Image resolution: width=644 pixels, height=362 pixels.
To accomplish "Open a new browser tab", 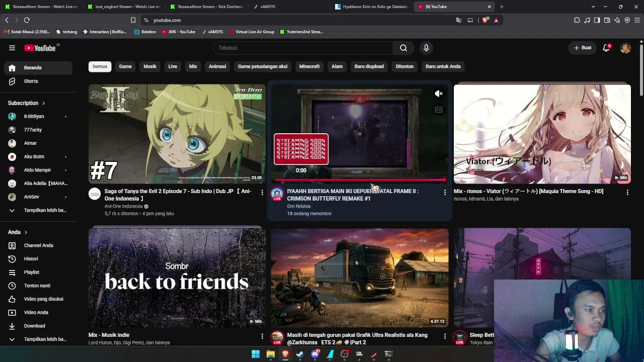I will (x=502, y=7).
